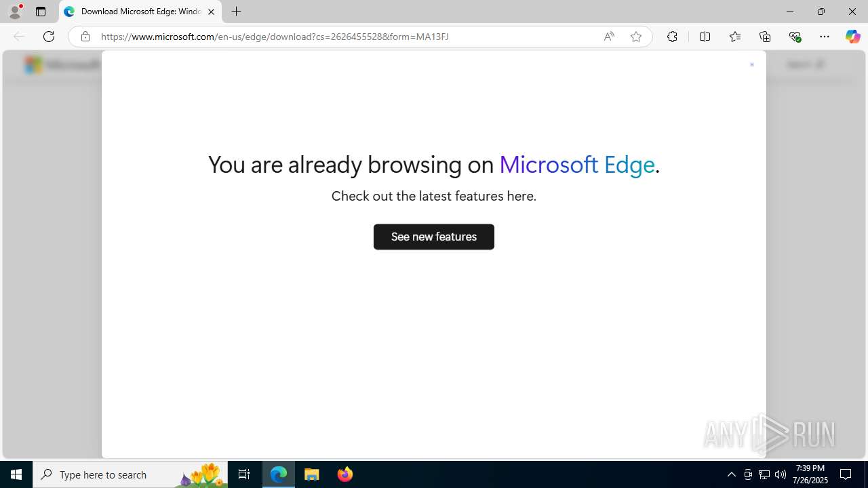
Task: Open the notification center icon
Action: click(846, 474)
